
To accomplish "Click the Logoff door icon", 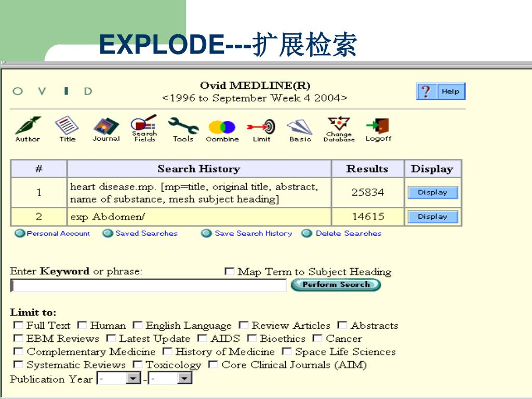I will coord(378,130).
